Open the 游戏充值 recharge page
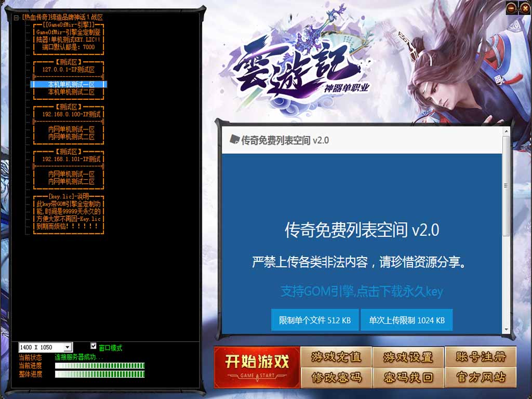The height and width of the screenshot is (399, 532). pyautogui.click(x=336, y=357)
